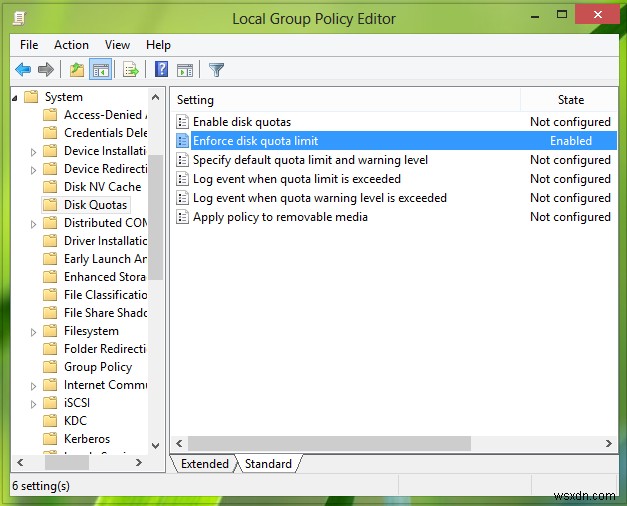The width and height of the screenshot is (627, 506).
Task: Click the tree pane scroll right arrow
Action: (x=139, y=463)
